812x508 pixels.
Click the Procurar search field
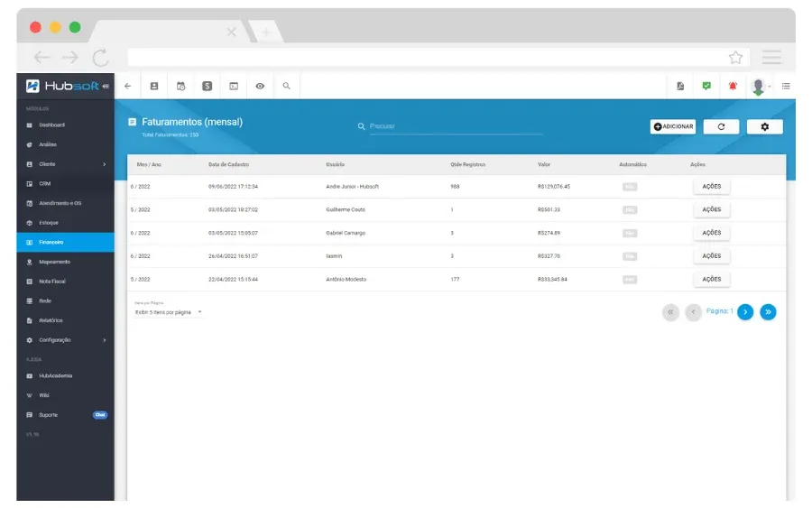(x=456, y=126)
